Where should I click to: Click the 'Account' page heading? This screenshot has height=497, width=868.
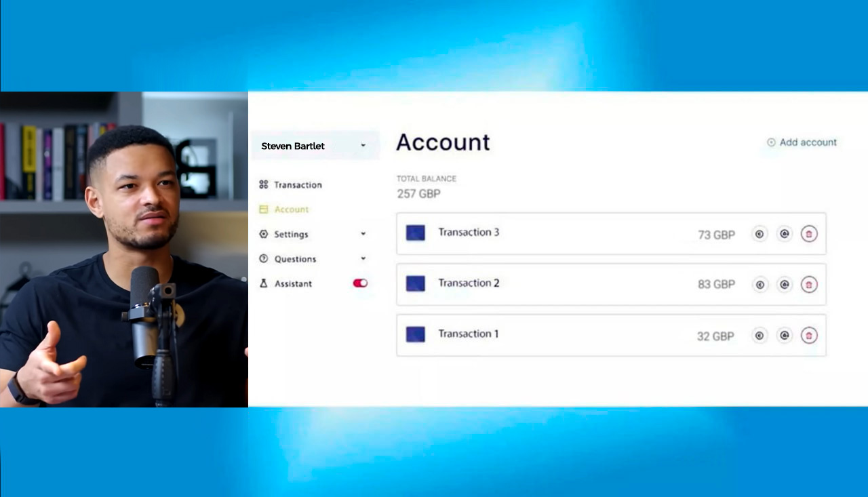tap(443, 142)
